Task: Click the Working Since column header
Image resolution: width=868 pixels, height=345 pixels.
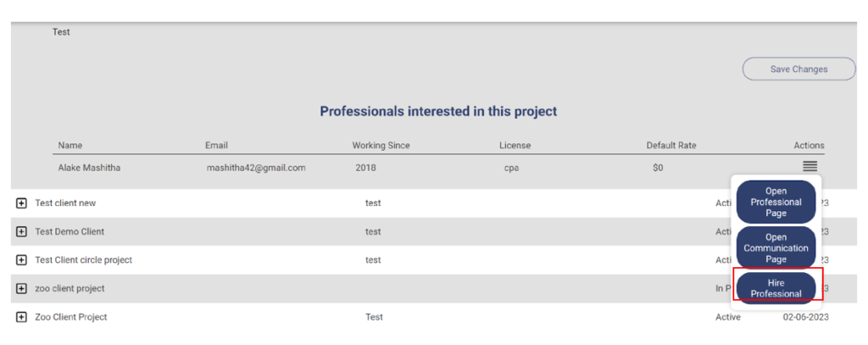Action: 381,146
